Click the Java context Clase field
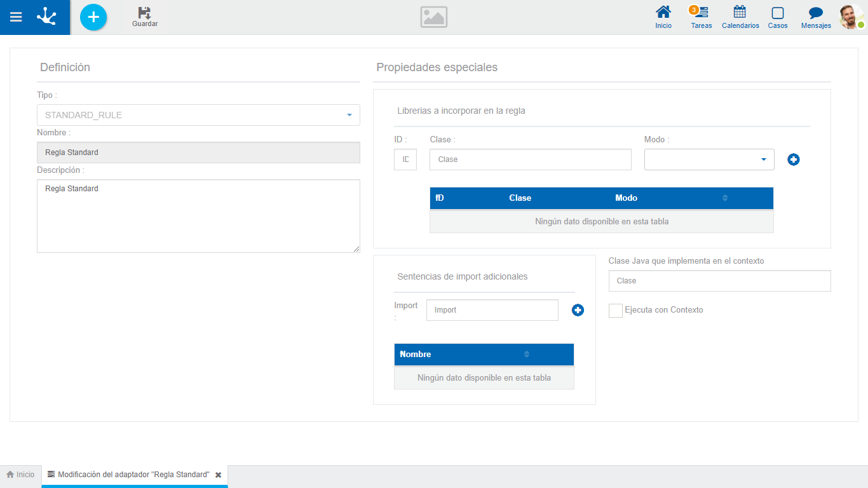The image size is (868, 488). pyautogui.click(x=719, y=281)
